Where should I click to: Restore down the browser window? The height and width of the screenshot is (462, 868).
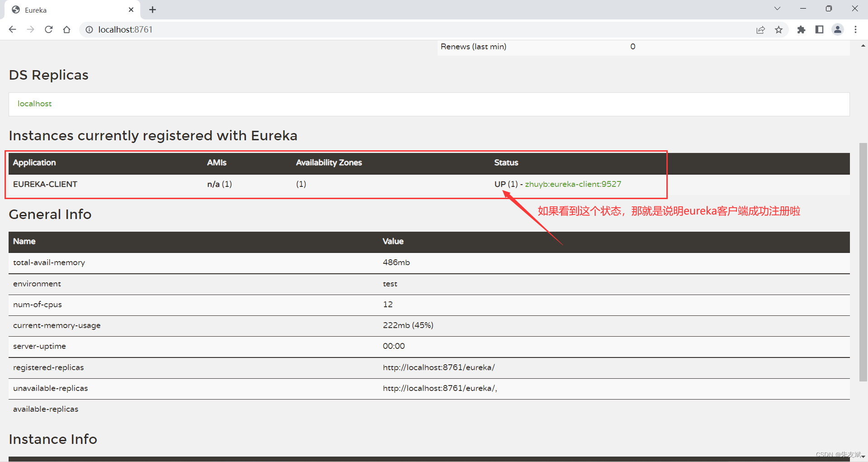click(829, 9)
